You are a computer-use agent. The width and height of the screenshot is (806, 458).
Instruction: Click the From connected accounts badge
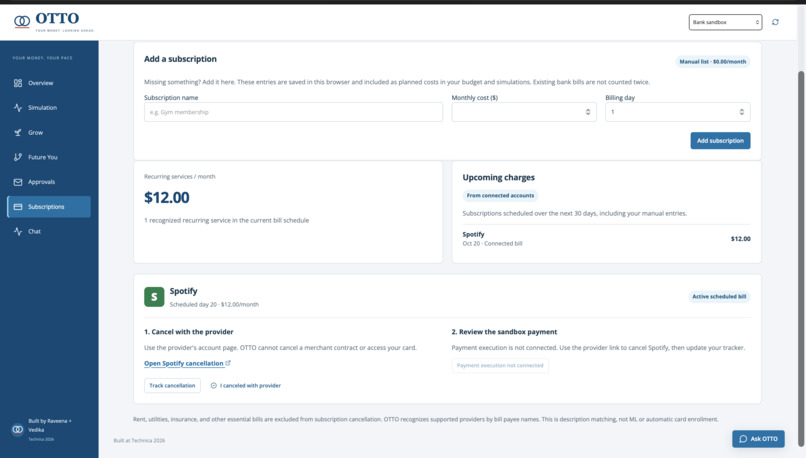500,195
